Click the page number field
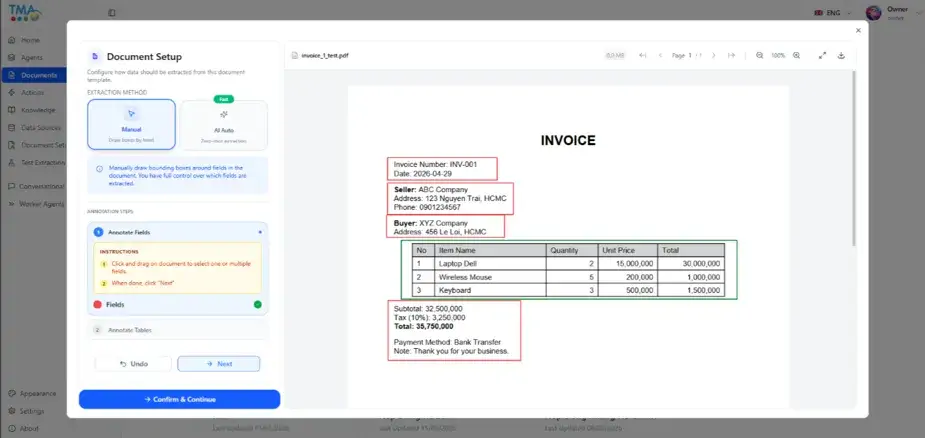This screenshot has height=438, width=925. pos(690,55)
